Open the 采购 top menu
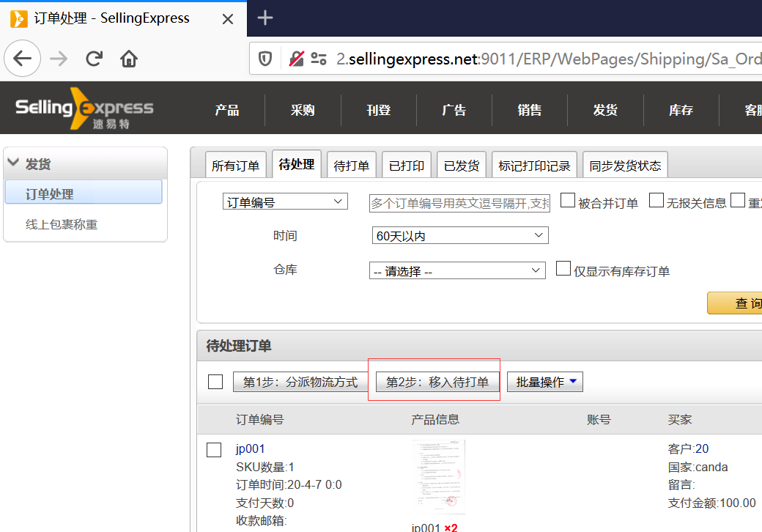The height and width of the screenshot is (532, 762). tap(303, 111)
